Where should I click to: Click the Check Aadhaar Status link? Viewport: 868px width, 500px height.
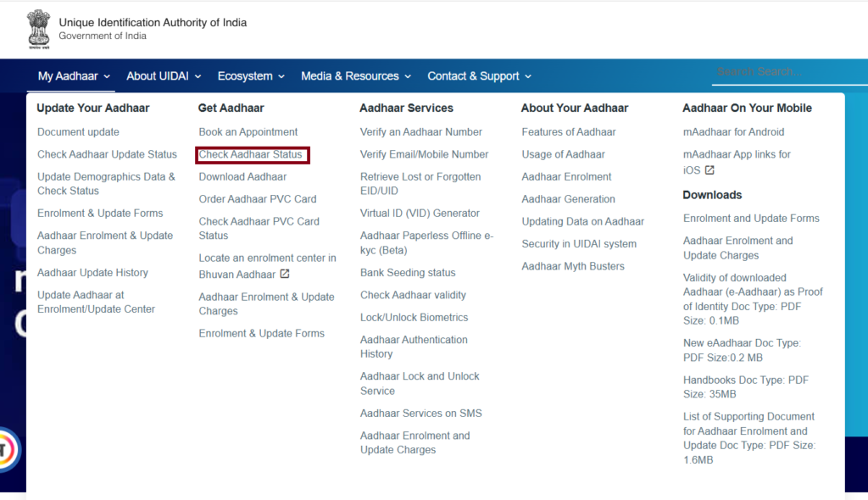pyautogui.click(x=250, y=154)
